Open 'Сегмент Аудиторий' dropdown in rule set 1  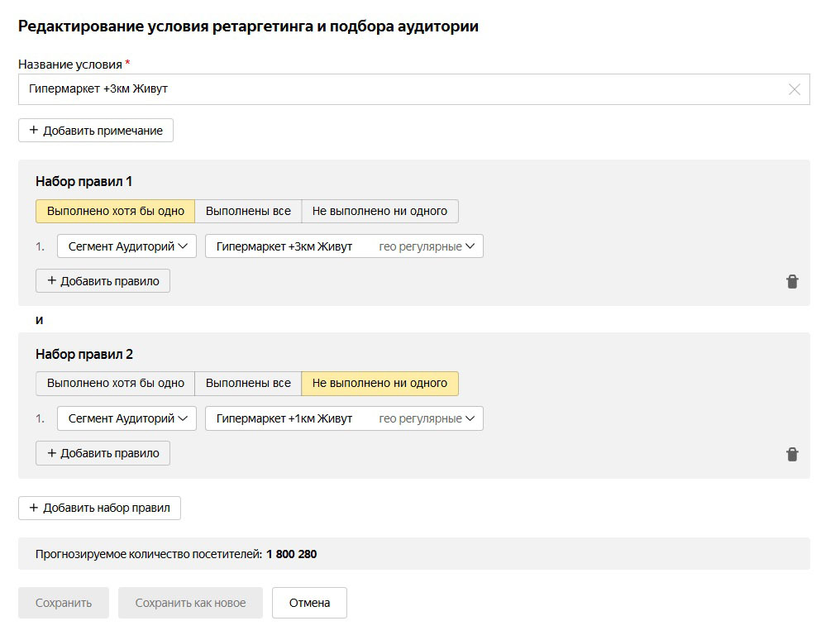click(126, 246)
